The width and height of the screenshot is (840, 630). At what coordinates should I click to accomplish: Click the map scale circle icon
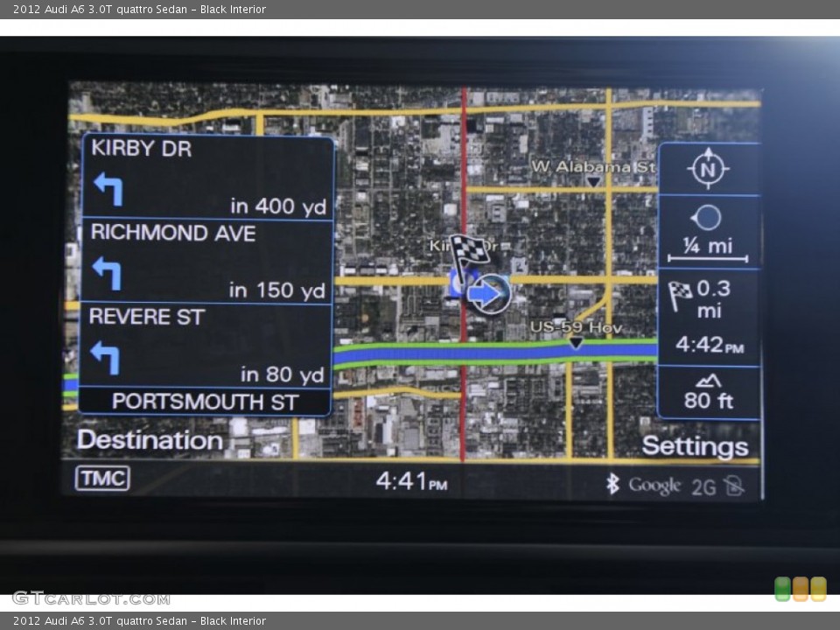coord(705,218)
